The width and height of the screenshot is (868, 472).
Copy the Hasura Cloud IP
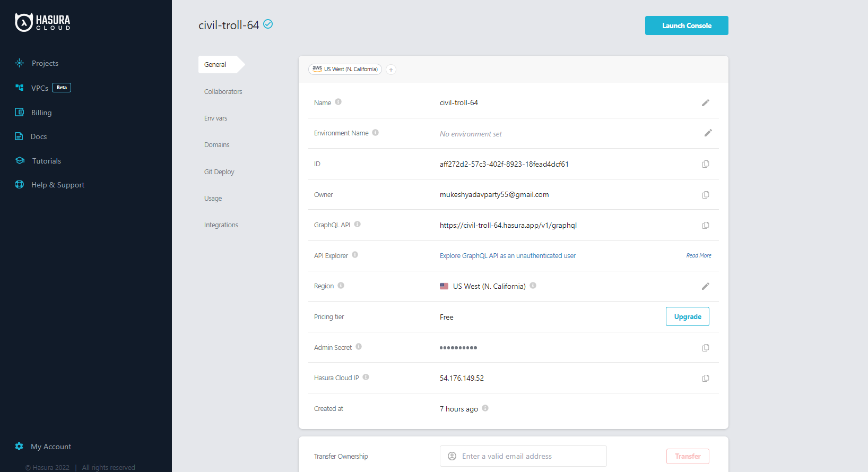click(706, 379)
